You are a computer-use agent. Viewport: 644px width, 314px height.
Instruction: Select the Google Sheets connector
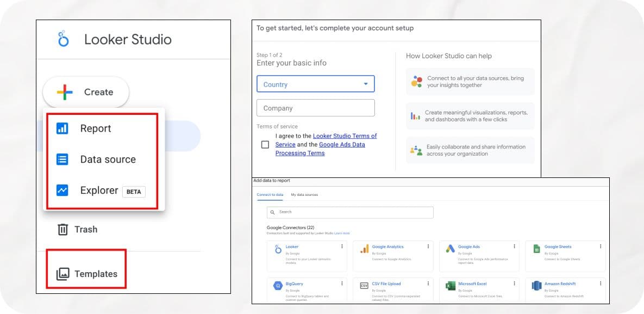point(566,256)
